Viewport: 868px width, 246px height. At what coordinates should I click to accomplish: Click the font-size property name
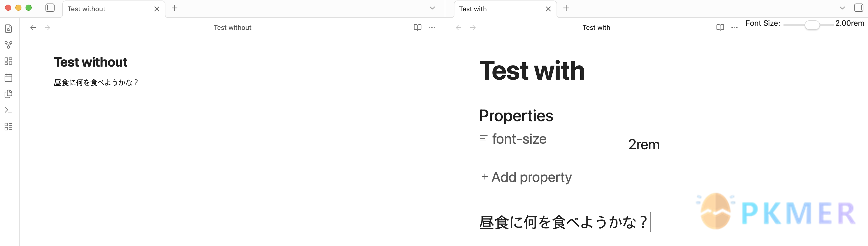point(519,139)
